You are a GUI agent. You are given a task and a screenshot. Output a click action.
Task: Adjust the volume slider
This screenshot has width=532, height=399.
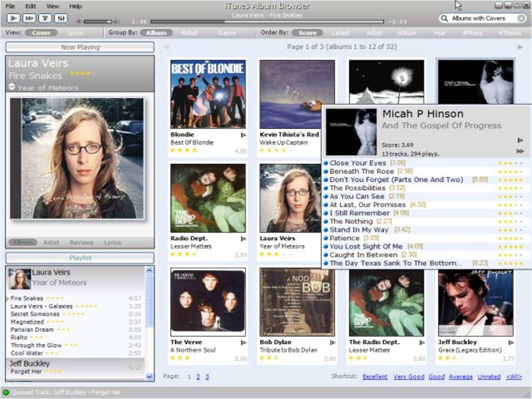click(x=98, y=22)
